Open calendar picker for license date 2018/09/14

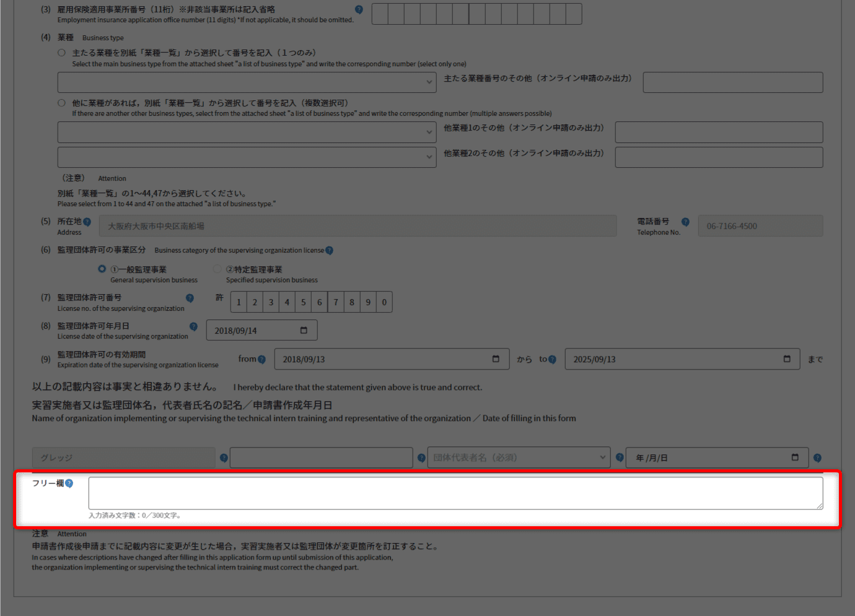point(304,331)
